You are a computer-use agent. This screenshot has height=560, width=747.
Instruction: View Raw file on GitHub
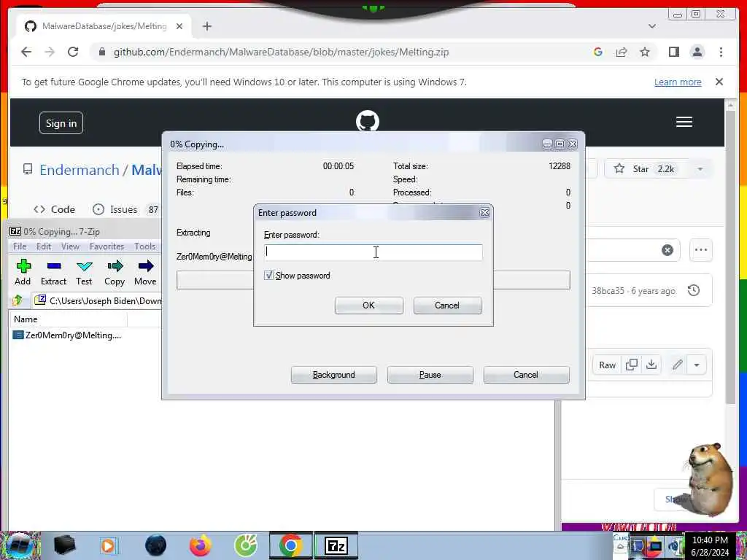pyautogui.click(x=607, y=365)
